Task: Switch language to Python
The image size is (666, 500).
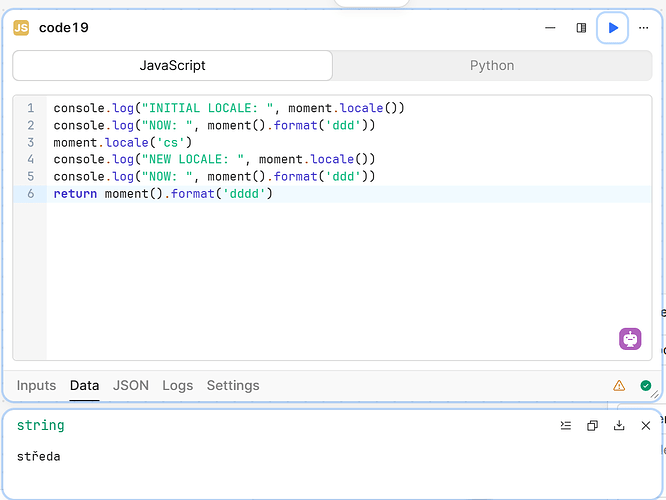Action: coord(492,66)
